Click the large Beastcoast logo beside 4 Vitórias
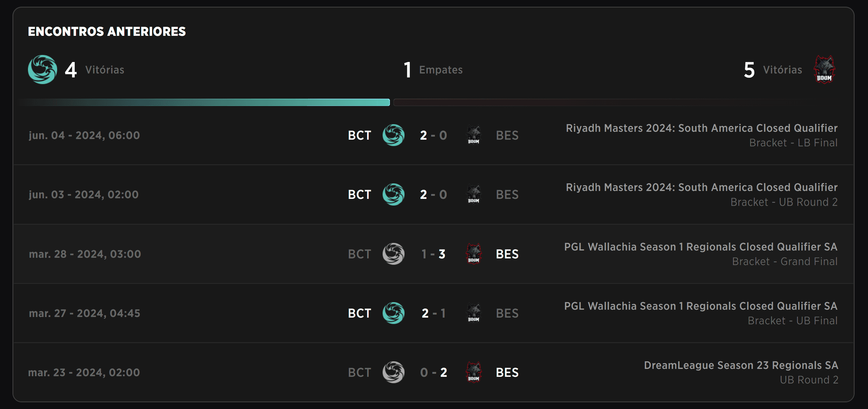868x409 pixels. (43, 70)
